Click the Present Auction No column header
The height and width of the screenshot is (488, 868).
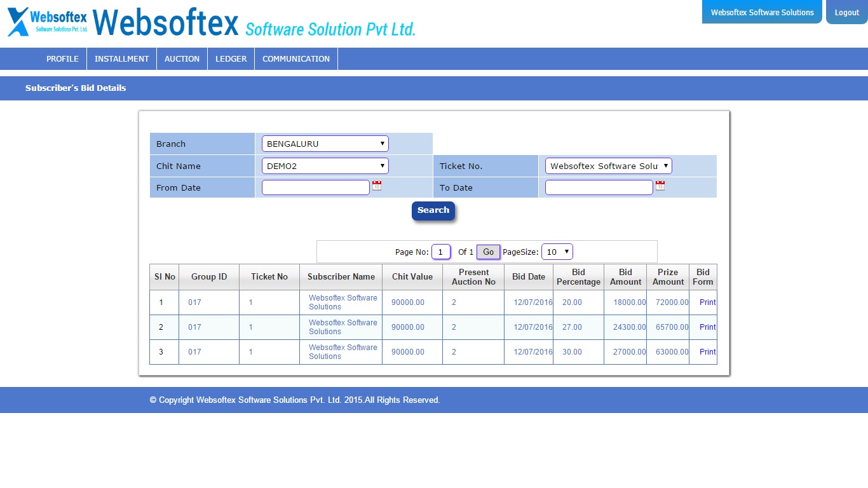(x=473, y=277)
